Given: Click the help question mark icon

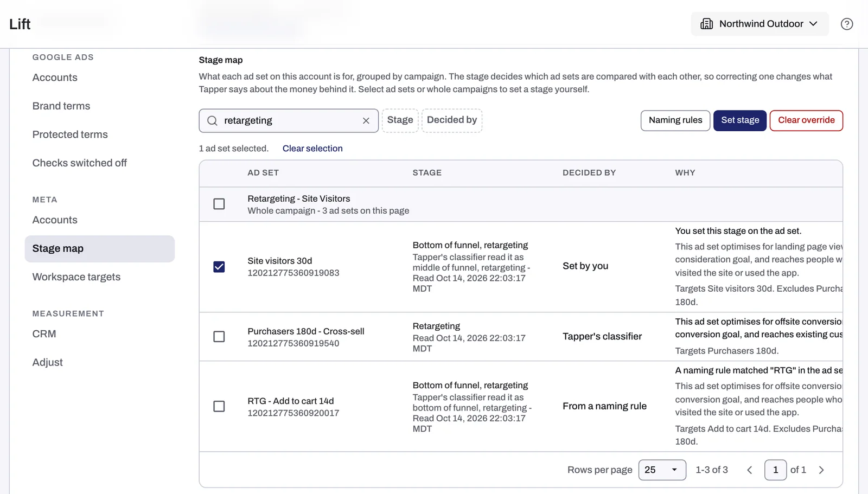Looking at the screenshot, I should pos(847,24).
